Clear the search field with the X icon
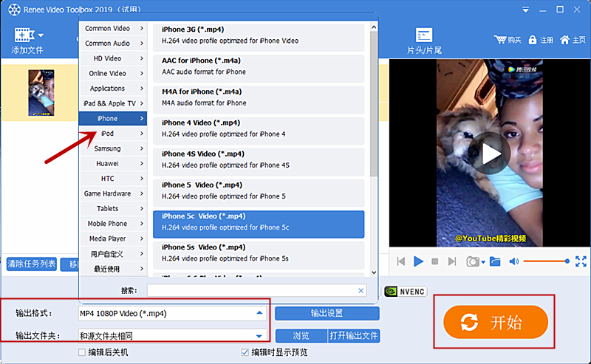591x364 pixels. [361, 290]
